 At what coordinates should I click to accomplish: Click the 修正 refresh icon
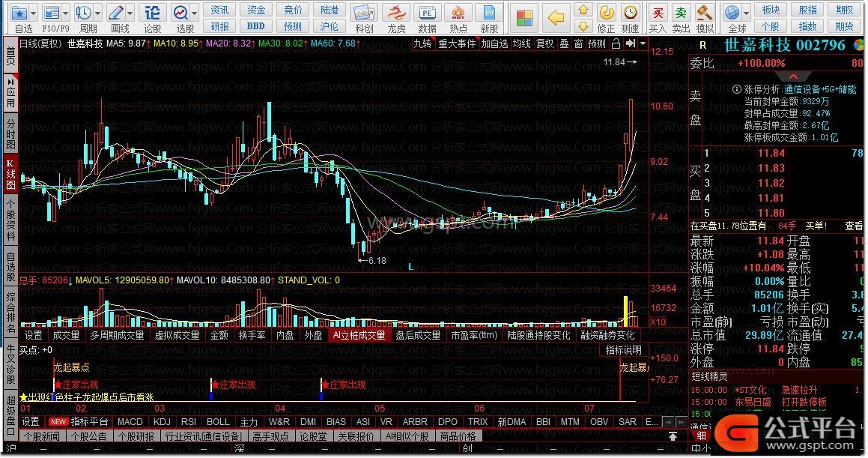point(607,12)
